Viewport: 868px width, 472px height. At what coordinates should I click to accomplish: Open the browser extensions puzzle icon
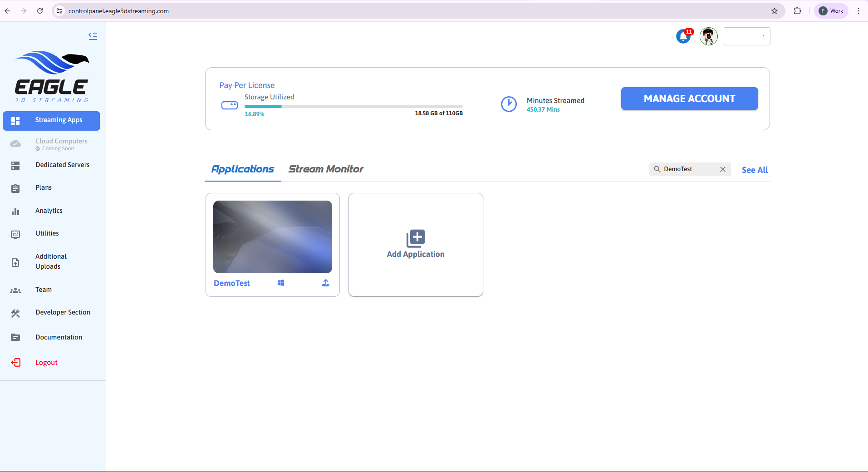tap(797, 11)
